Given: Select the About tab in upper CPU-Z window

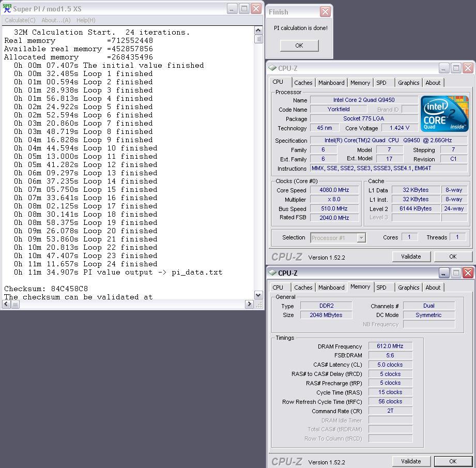Looking at the screenshot, I should [x=433, y=83].
